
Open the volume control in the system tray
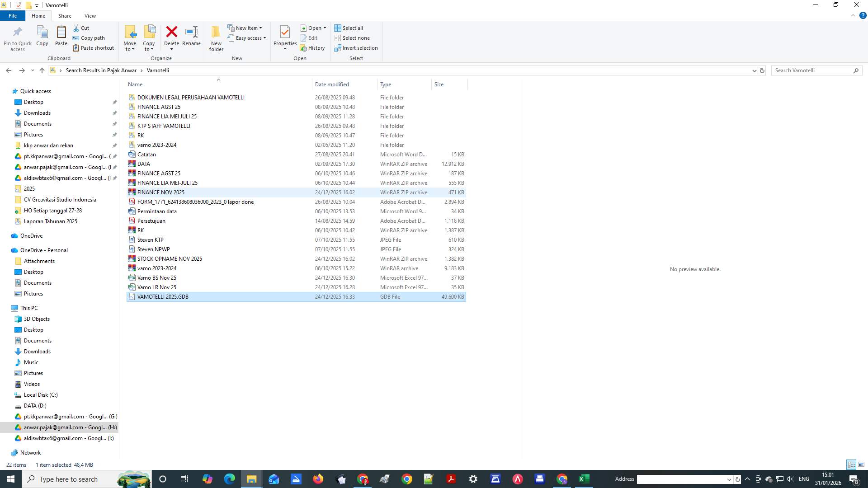pyautogui.click(x=790, y=479)
